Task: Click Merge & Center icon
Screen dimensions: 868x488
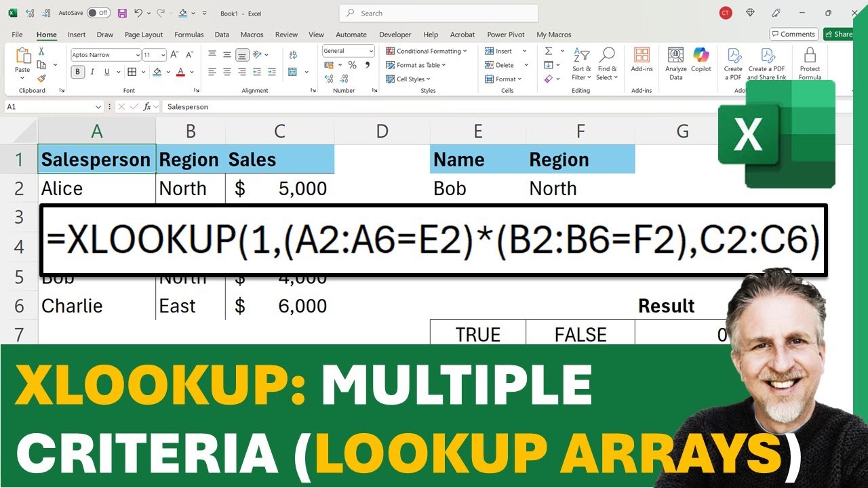Action: pos(292,72)
